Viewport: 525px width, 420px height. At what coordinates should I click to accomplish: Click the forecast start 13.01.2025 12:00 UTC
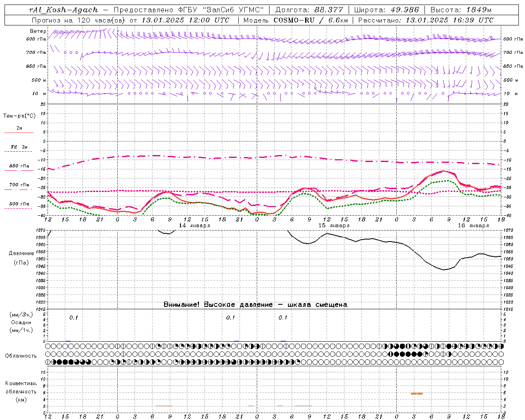point(185,20)
